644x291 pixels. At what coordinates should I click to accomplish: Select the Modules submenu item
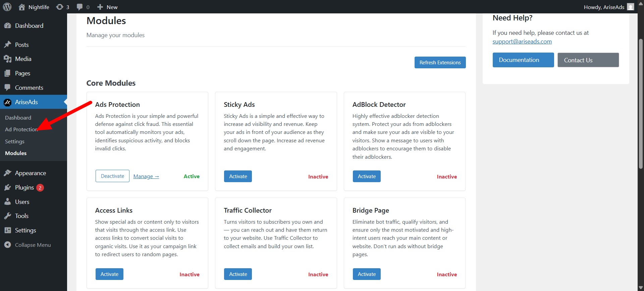(16, 153)
